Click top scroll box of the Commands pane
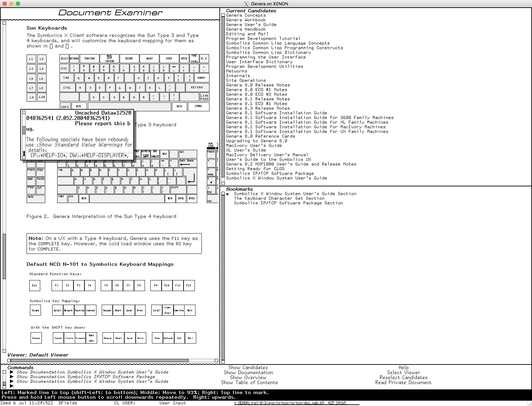 click(x=4, y=372)
